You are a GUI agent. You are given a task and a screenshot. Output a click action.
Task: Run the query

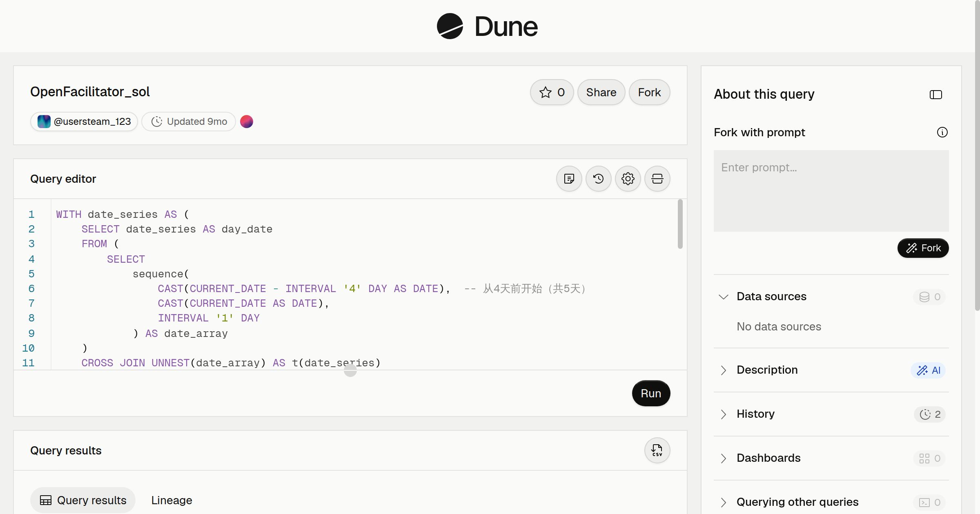[x=651, y=393]
